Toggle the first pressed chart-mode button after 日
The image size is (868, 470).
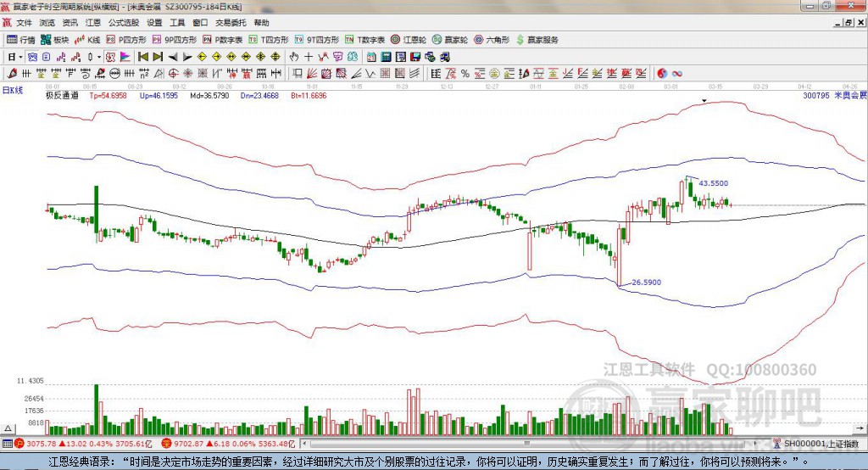32,57
